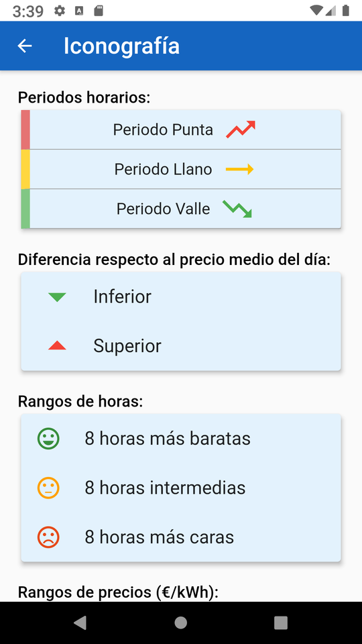The height and width of the screenshot is (644, 362).
Task: Tap the red sad face icon
Action: pos(48,537)
